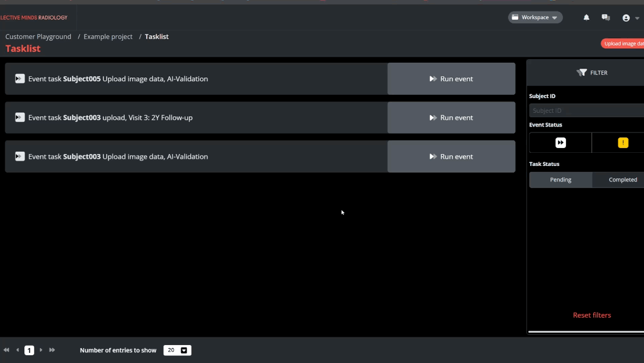Expand the user account menu arrow
Image resolution: width=644 pixels, height=363 pixels.
(x=637, y=19)
